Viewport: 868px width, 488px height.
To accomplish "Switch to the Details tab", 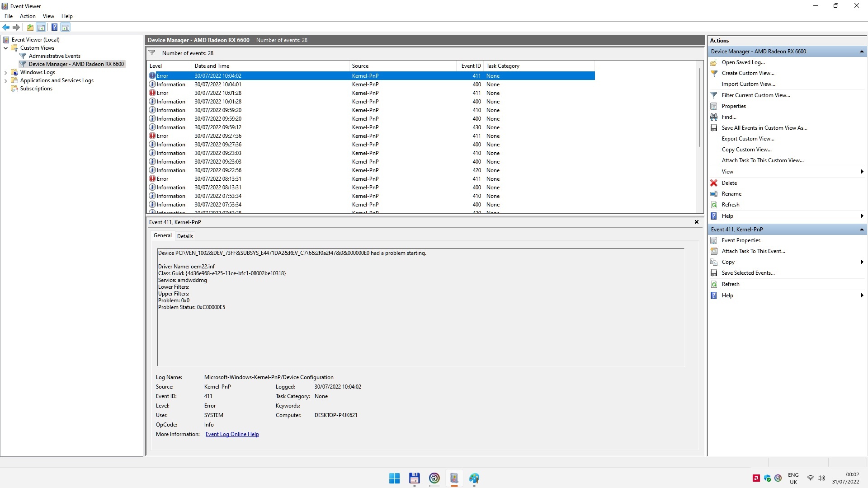I will [185, 236].
